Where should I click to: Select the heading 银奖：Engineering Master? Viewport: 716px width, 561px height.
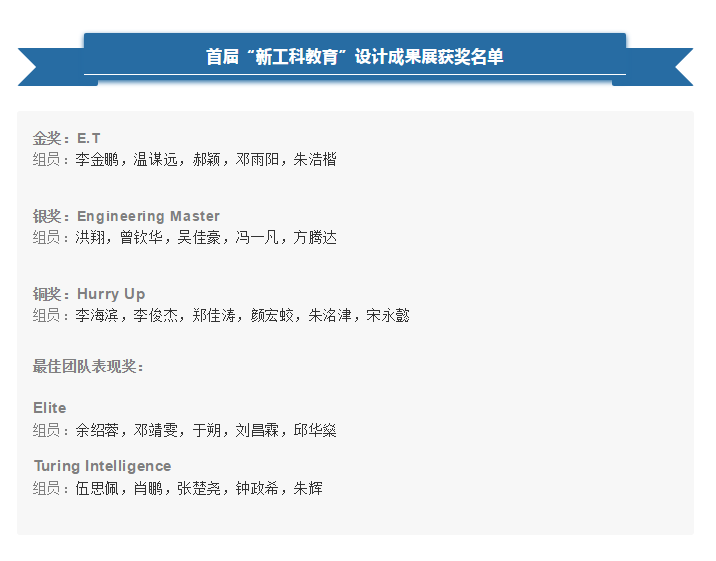126,216
